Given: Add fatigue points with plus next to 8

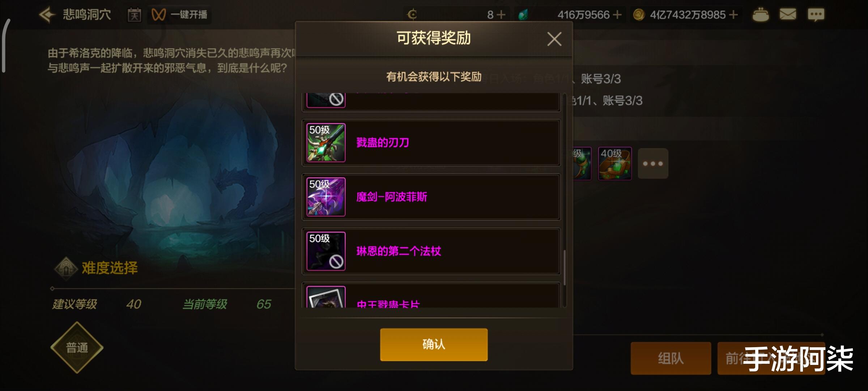Looking at the screenshot, I should click(501, 15).
